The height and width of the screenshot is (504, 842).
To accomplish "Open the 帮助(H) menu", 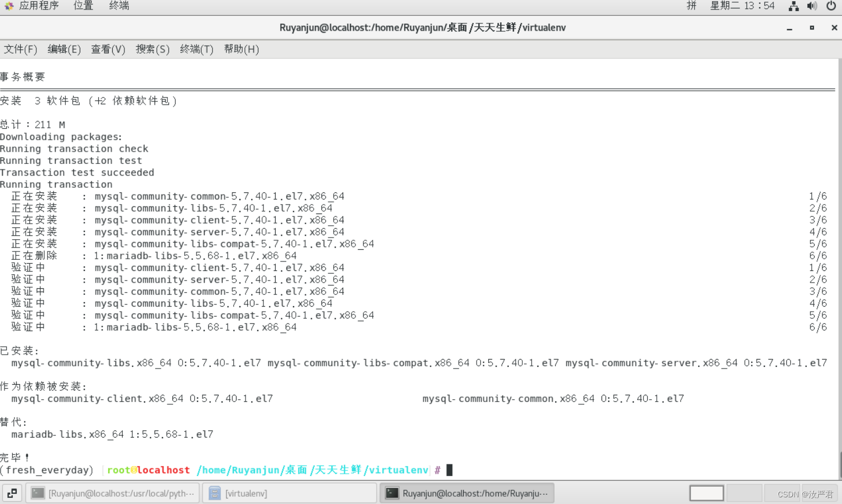I will click(x=241, y=49).
